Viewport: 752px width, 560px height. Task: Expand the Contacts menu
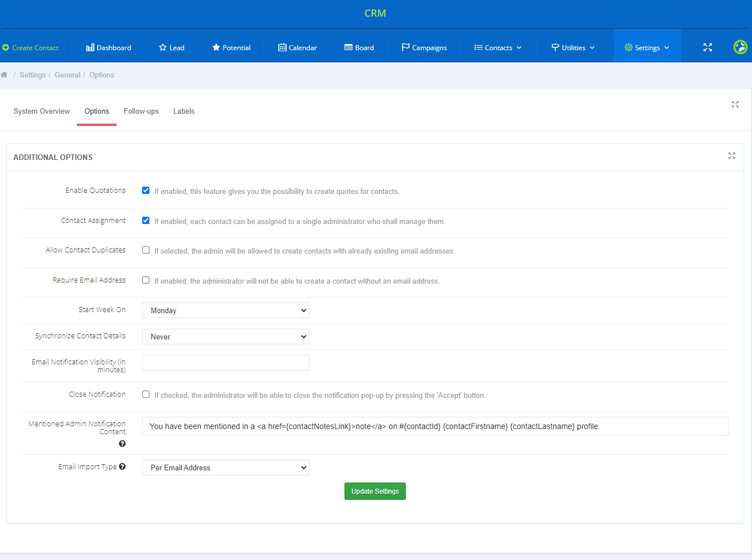click(x=498, y=47)
